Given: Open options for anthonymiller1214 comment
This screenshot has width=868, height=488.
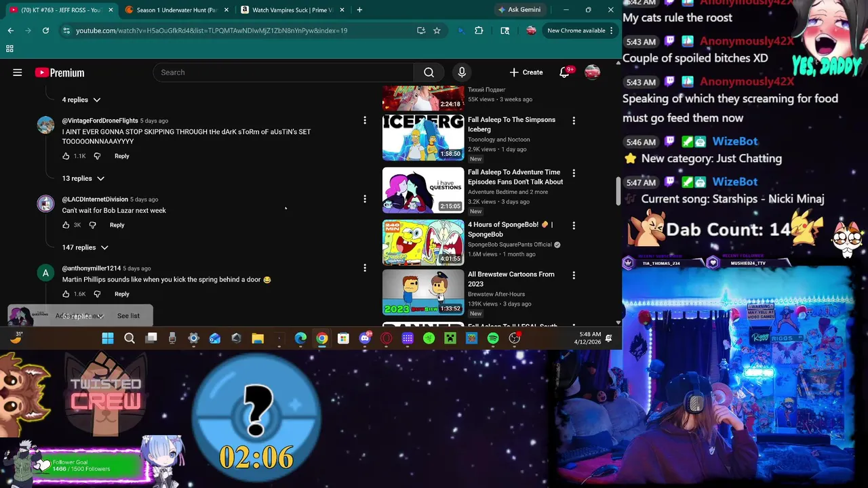Looking at the screenshot, I should [365, 268].
